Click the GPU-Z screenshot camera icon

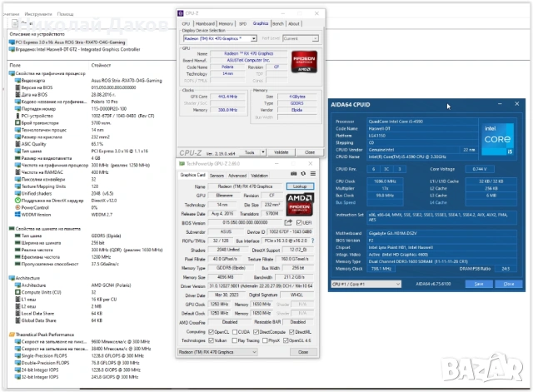point(294,174)
